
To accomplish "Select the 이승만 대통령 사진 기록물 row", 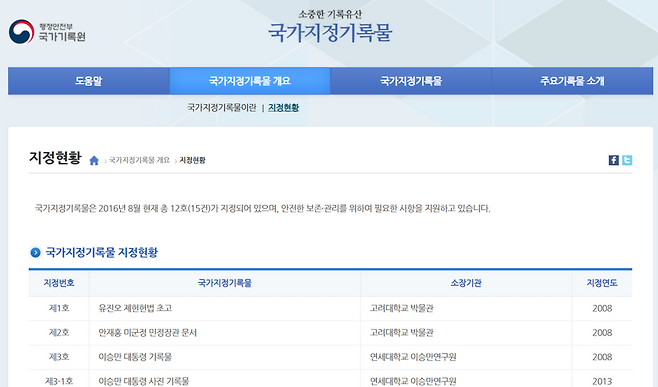I will point(330,379).
